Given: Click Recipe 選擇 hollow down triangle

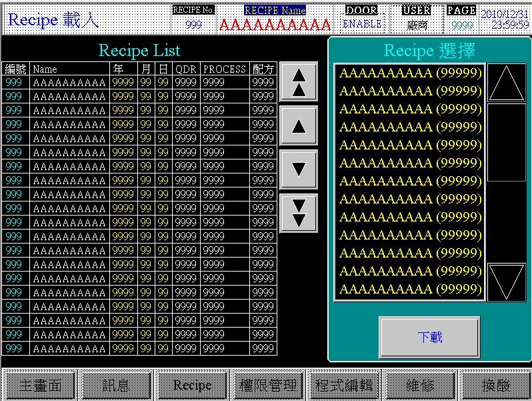Looking at the screenshot, I should (507, 282).
